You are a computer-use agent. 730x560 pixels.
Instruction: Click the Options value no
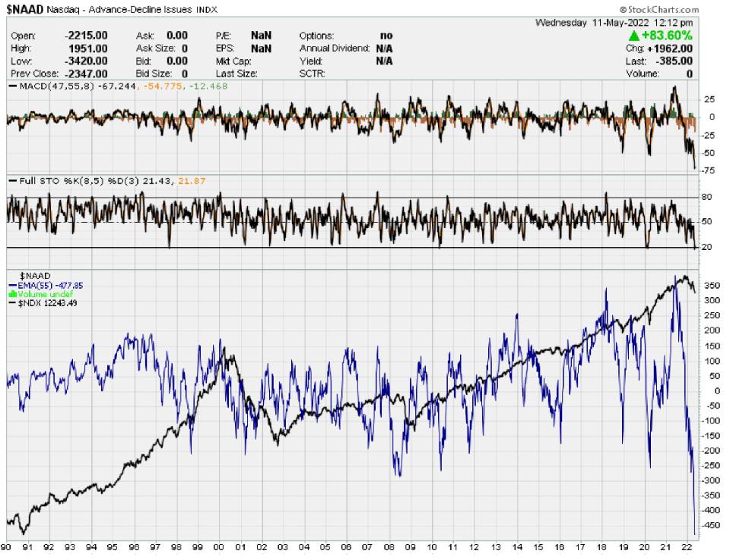click(386, 36)
